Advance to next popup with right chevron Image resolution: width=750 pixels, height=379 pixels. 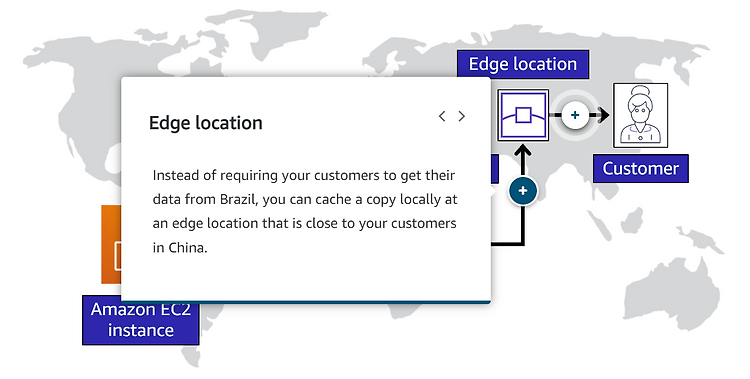[462, 116]
